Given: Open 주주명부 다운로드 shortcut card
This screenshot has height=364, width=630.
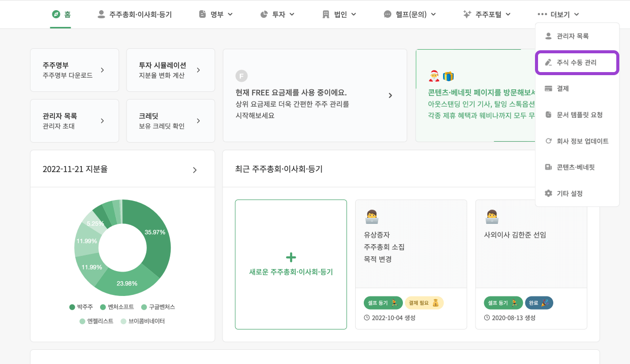Looking at the screenshot, I should (74, 70).
